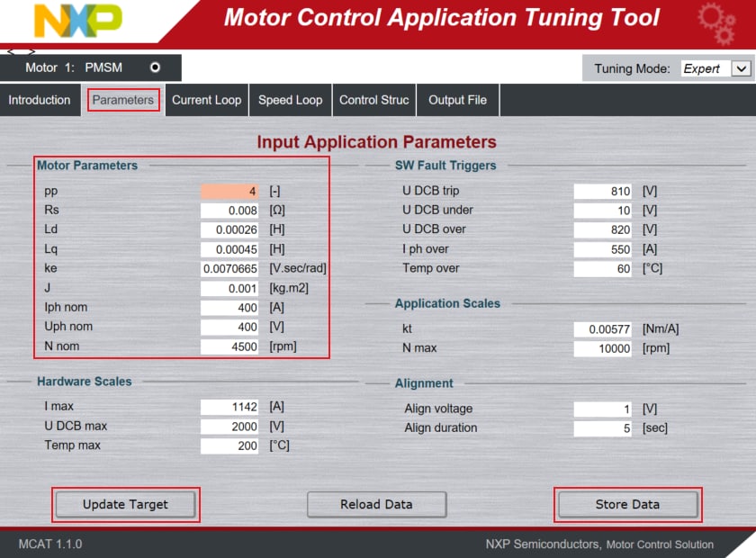756x558 pixels.
Task: Open the Current Loop tab
Action: click(206, 100)
